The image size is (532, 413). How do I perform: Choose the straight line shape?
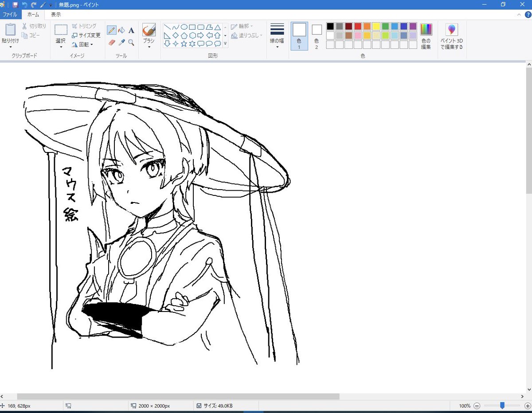click(168, 27)
